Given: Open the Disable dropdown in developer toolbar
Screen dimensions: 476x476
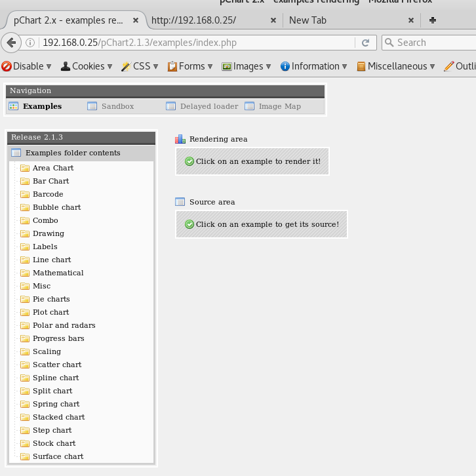Looking at the screenshot, I should click(26, 66).
